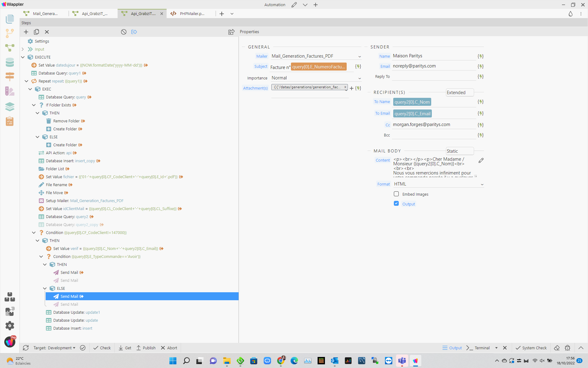Click the System Check button
Screen dimensions: 588x368
click(x=531, y=348)
